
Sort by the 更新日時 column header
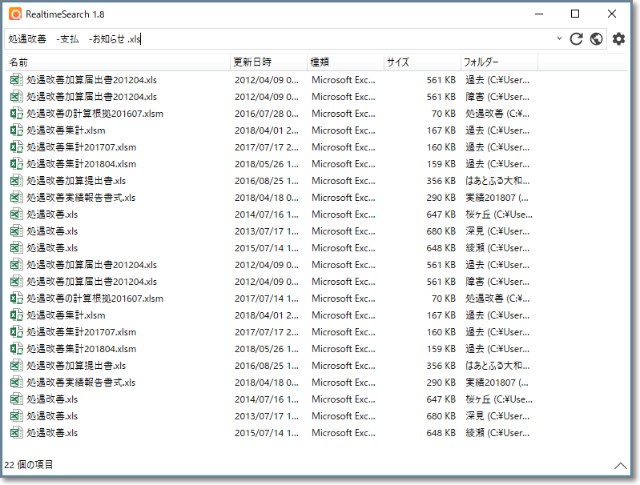tap(252, 62)
